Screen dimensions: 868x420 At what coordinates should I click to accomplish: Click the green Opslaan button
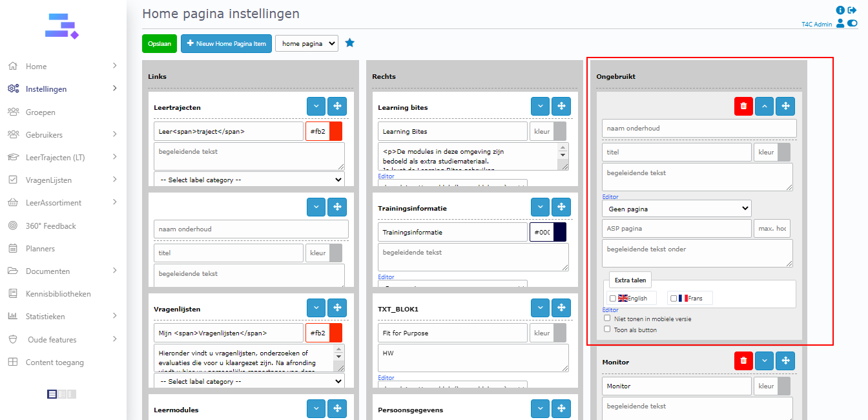pos(159,43)
